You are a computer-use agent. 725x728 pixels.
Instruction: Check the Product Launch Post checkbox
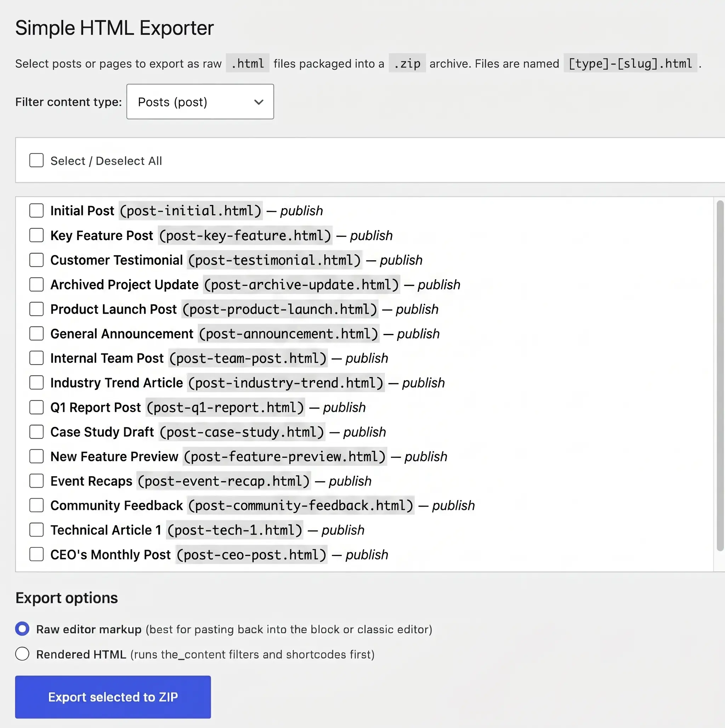click(36, 309)
